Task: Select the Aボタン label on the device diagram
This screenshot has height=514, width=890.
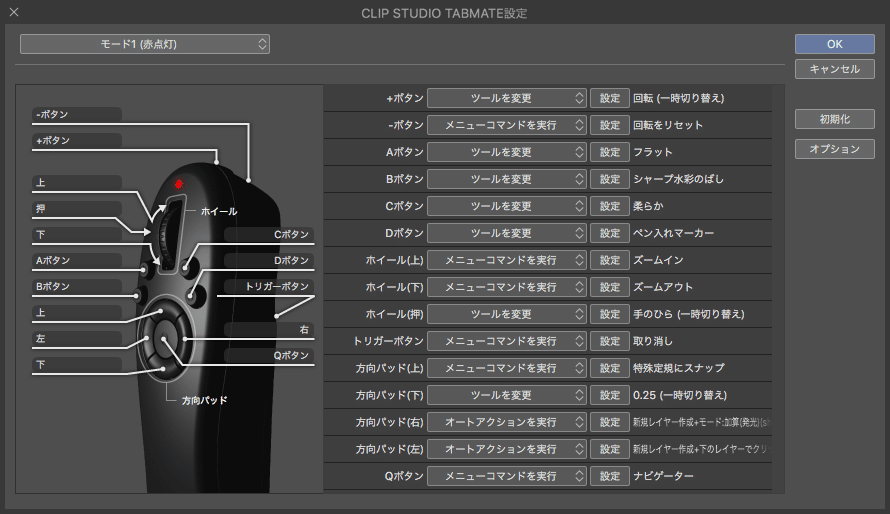Action: pyautogui.click(x=77, y=260)
